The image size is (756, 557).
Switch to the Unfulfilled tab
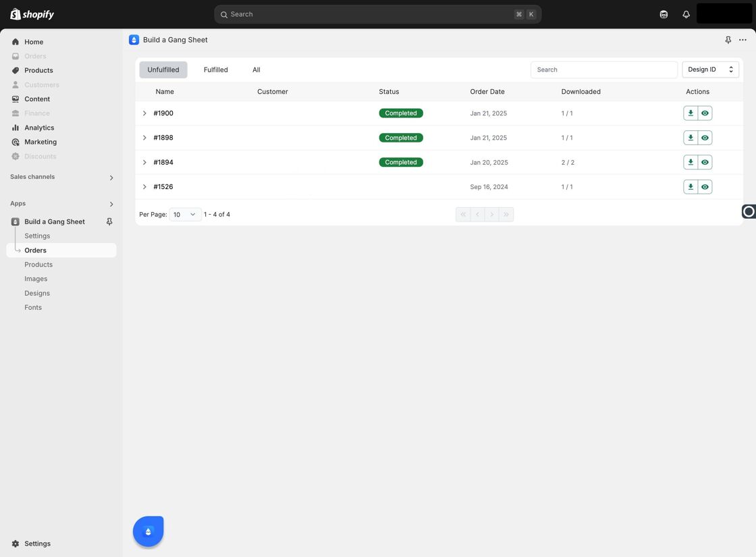[x=163, y=70]
